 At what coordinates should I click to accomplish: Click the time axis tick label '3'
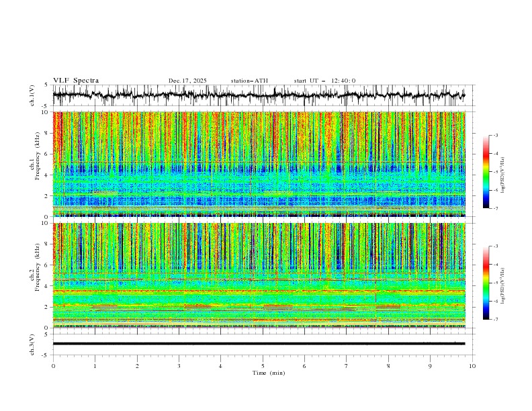(x=179, y=366)
